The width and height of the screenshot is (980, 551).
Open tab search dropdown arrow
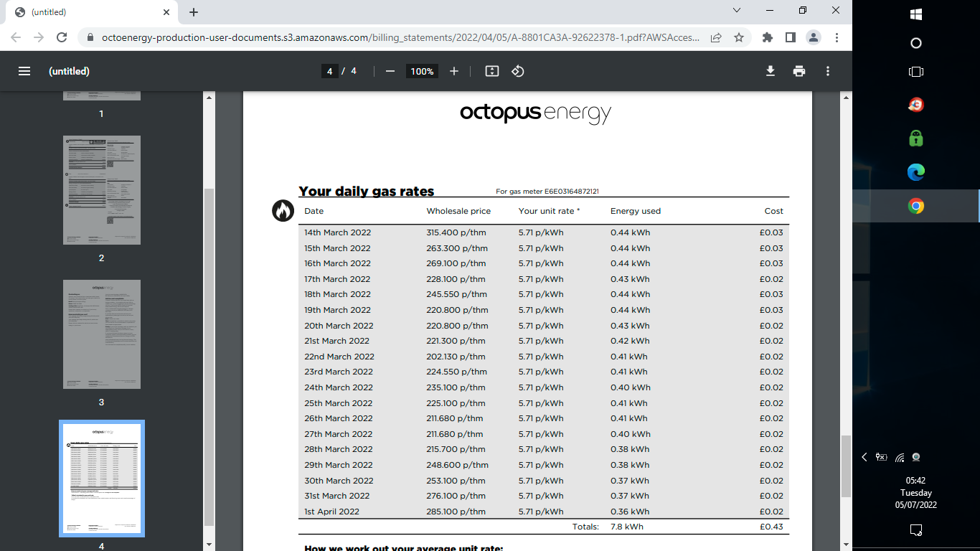pyautogui.click(x=737, y=10)
